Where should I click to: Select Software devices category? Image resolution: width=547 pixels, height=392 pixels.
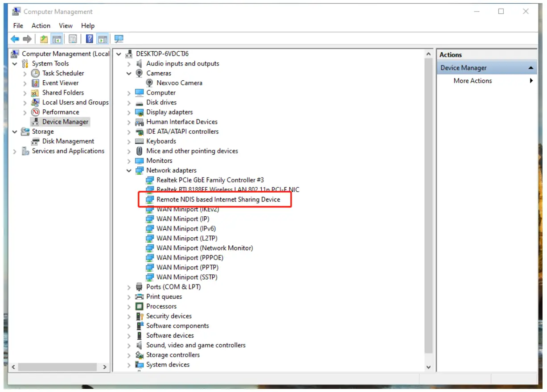click(x=170, y=335)
